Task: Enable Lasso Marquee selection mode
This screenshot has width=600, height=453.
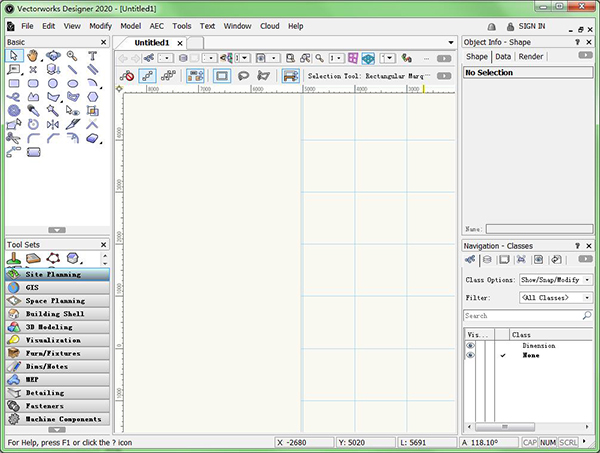Action: coord(243,76)
